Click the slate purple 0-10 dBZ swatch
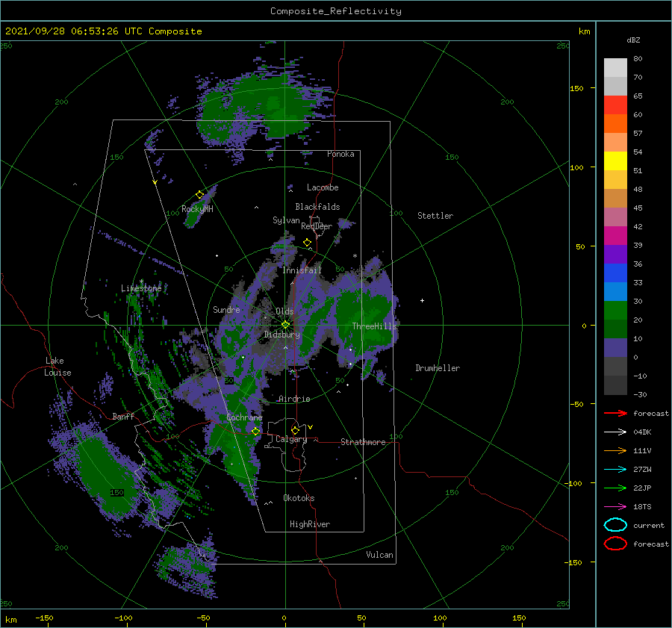Viewport: 672px width, 628px height. click(x=615, y=348)
